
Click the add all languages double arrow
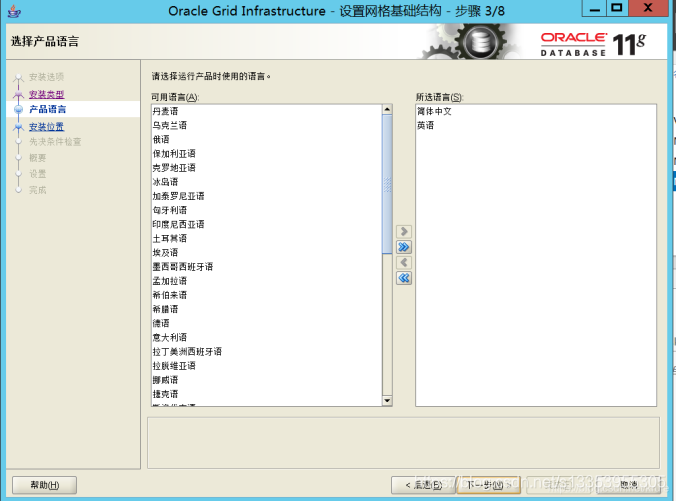(404, 247)
